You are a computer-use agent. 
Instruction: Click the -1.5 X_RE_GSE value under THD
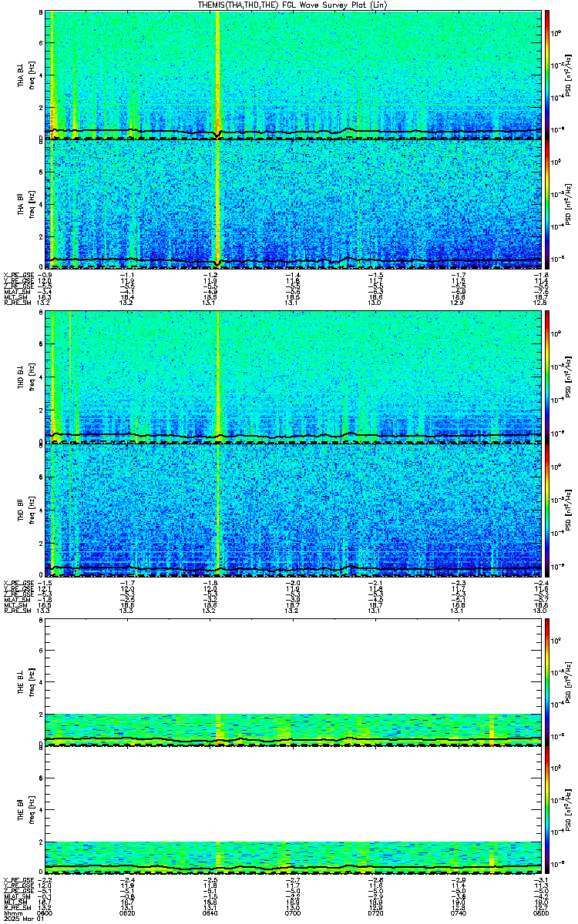45,583
